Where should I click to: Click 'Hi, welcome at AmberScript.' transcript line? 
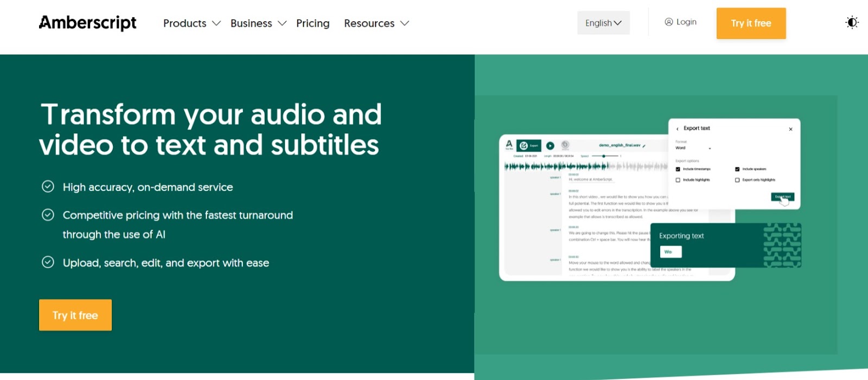590,179
